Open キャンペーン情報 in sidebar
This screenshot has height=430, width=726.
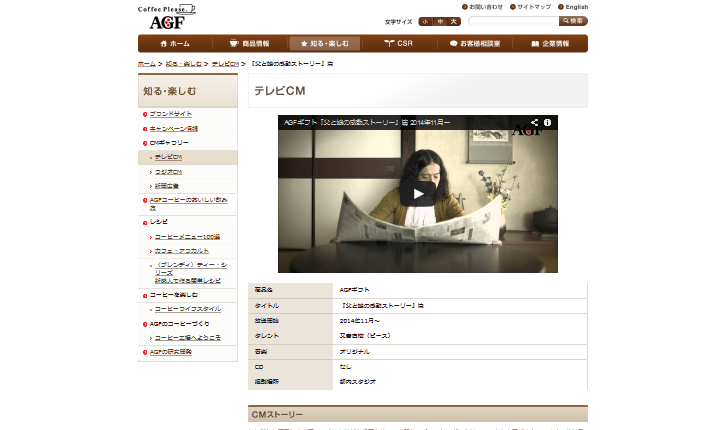[x=174, y=129]
